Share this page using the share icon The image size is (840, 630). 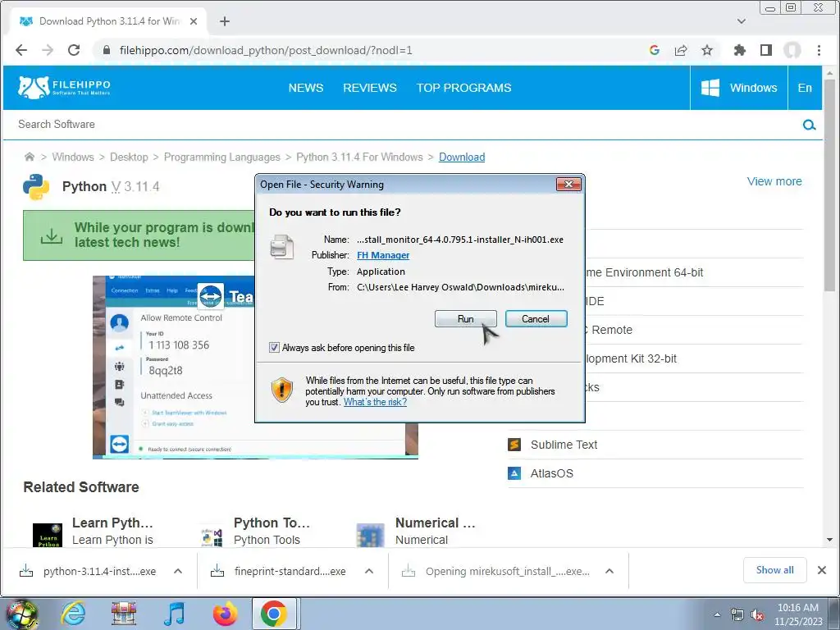coord(681,50)
